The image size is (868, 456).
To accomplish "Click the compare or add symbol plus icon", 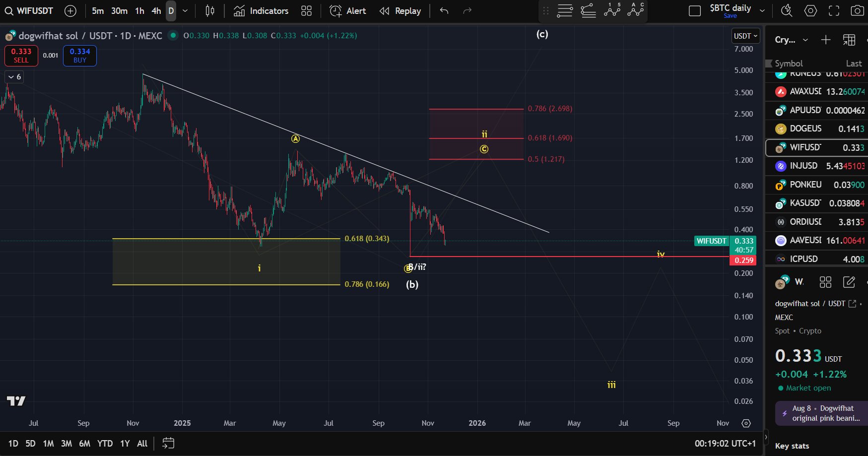I will [x=70, y=11].
